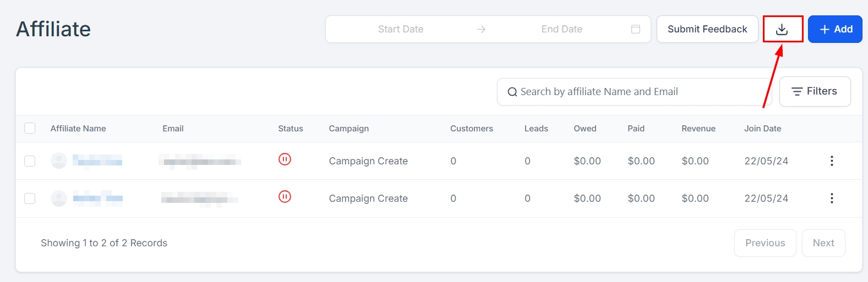Open three-dot menu for first affiliate
This screenshot has height=282, width=868.
click(x=831, y=161)
